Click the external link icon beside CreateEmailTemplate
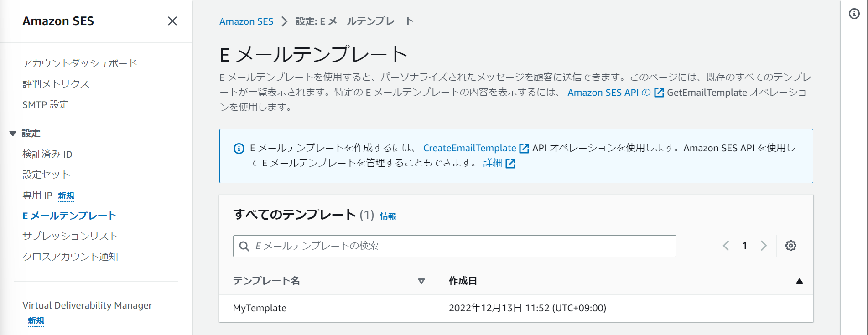The image size is (868, 335). pyautogui.click(x=524, y=149)
